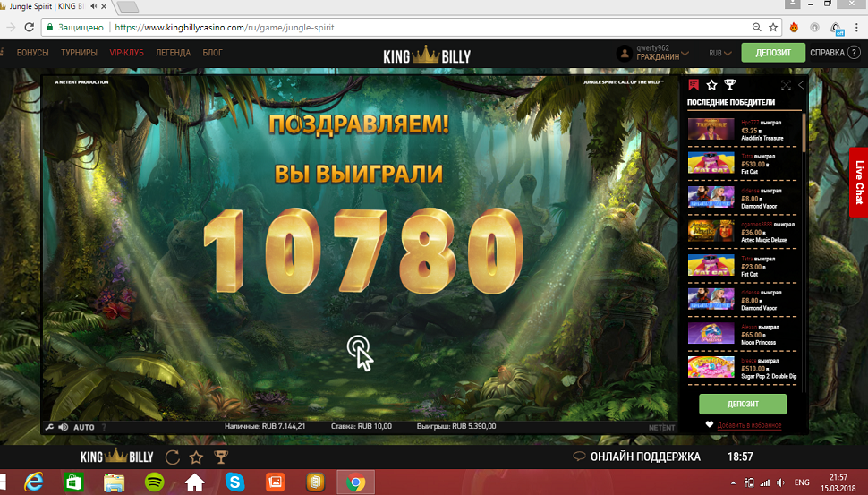
Task: Collapse the recent winners side panel
Action: 801,85
